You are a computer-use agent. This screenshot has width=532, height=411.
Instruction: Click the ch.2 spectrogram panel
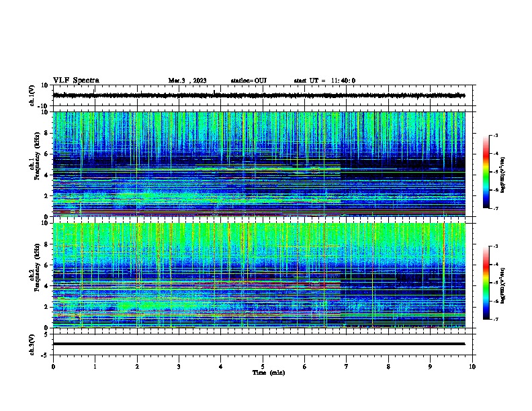point(259,275)
